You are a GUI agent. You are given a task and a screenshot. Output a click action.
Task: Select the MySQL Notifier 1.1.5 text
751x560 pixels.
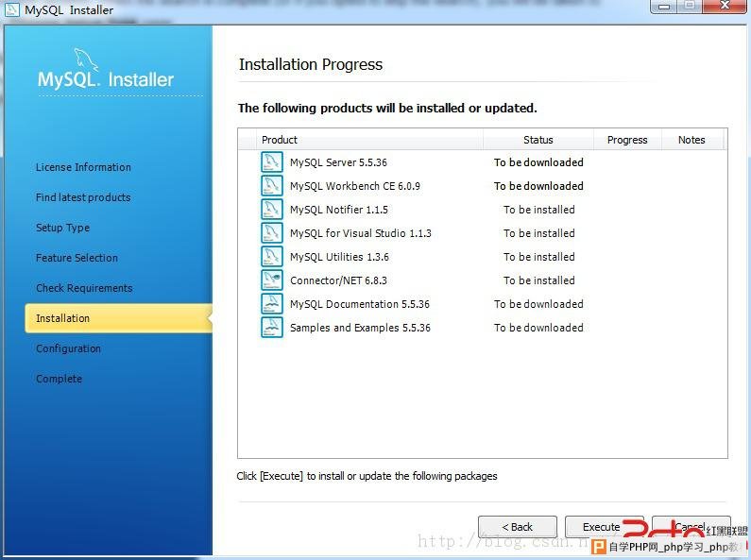click(338, 209)
